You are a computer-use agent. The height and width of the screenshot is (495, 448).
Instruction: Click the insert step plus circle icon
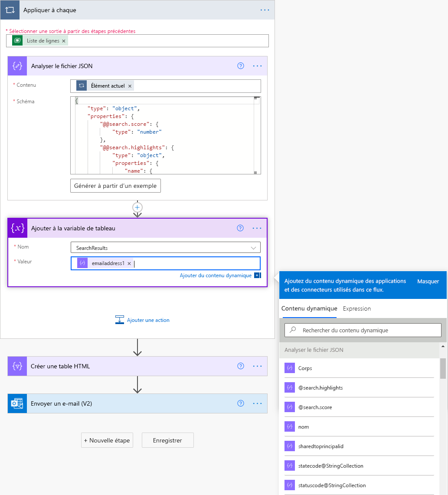tap(137, 207)
